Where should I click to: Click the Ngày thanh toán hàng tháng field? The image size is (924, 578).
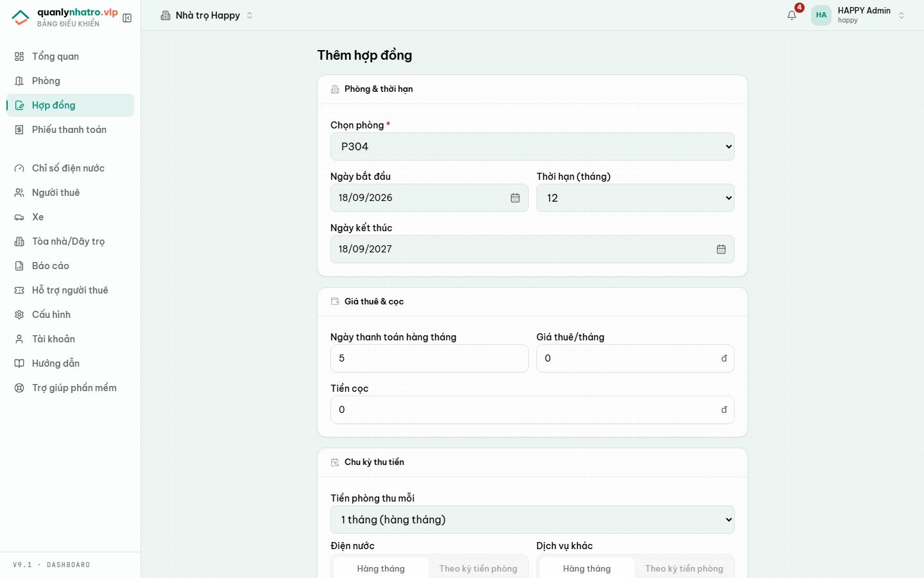[429, 358]
